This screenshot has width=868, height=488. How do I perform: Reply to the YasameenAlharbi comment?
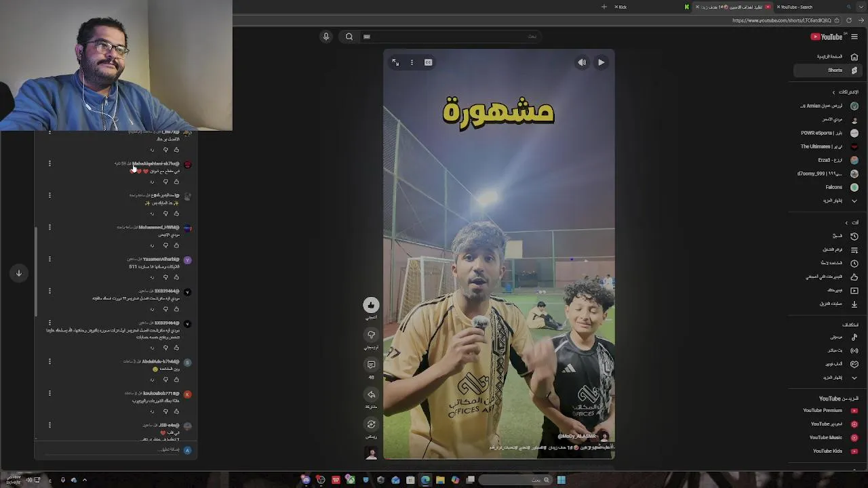pyautogui.click(x=152, y=277)
